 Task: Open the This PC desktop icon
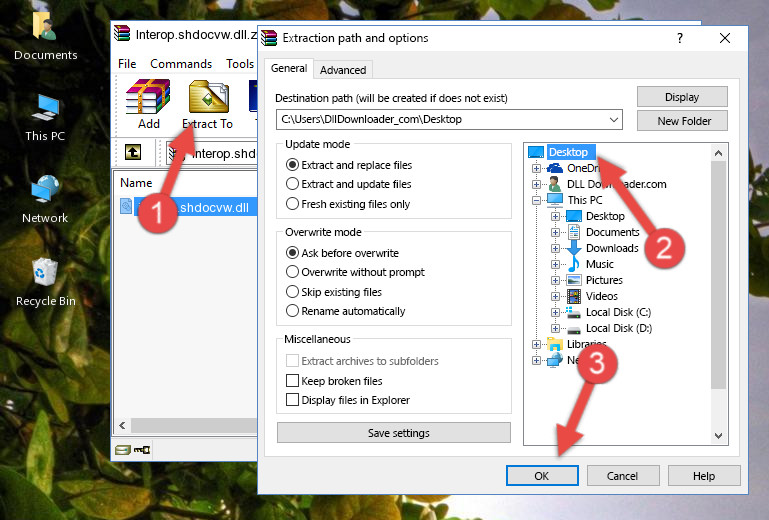(45, 117)
